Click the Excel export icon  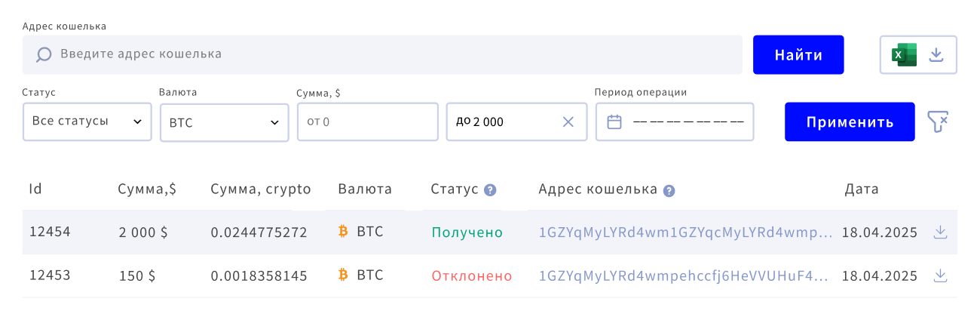click(904, 55)
